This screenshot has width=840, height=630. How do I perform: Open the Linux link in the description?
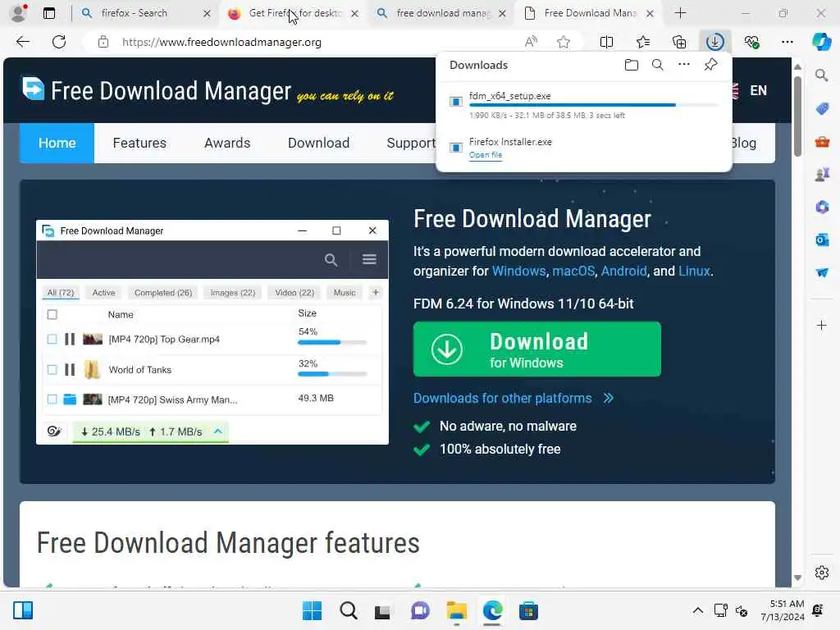[x=694, y=271]
